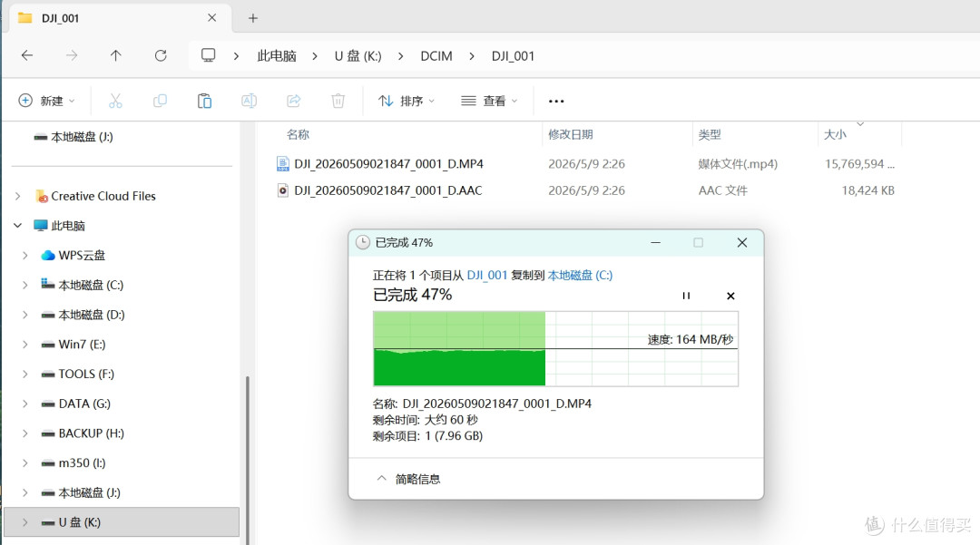
Task: Open the 本地磁盘 (C:) destination link
Action: tap(580, 276)
